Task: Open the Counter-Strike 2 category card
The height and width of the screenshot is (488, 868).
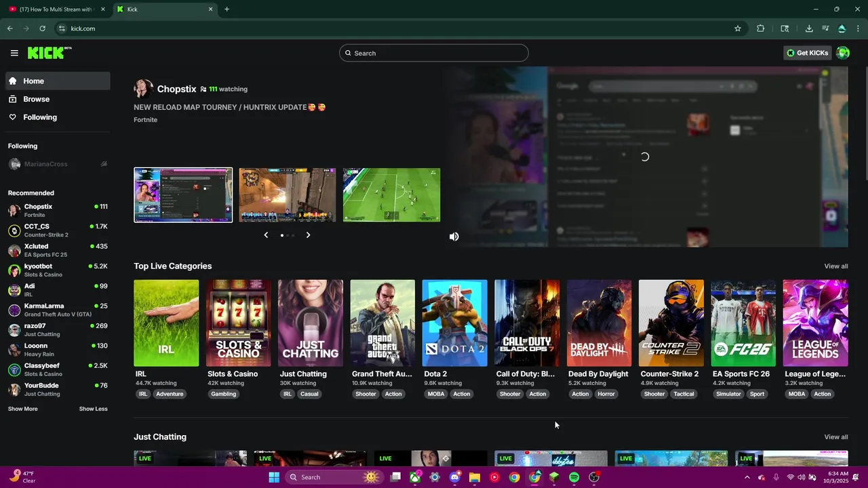Action: point(671,323)
